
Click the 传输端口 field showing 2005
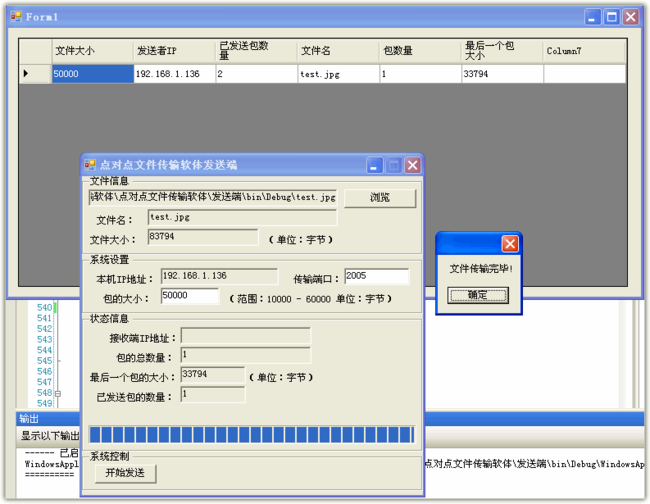click(377, 276)
